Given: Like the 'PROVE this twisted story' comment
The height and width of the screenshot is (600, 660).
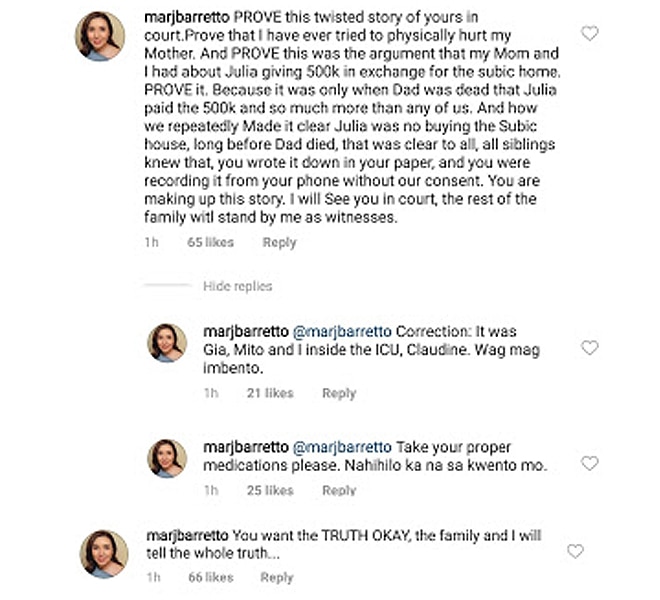Looking at the screenshot, I should 589,33.
